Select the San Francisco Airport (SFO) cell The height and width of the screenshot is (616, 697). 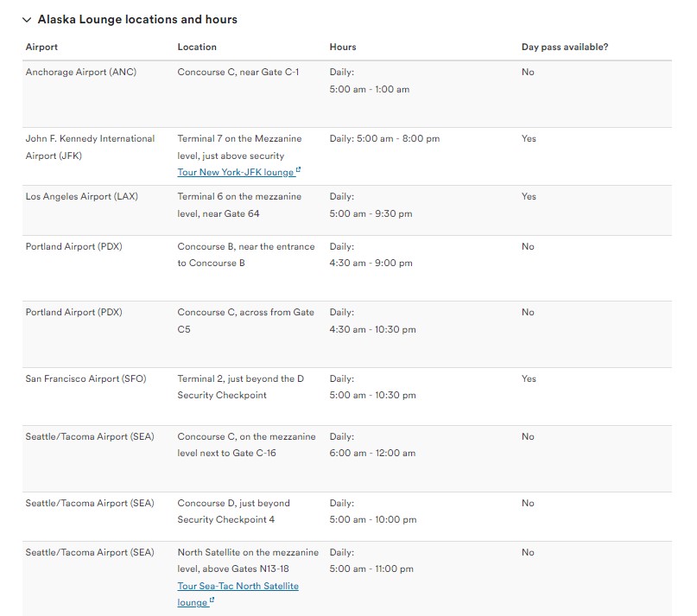point(86,379)
